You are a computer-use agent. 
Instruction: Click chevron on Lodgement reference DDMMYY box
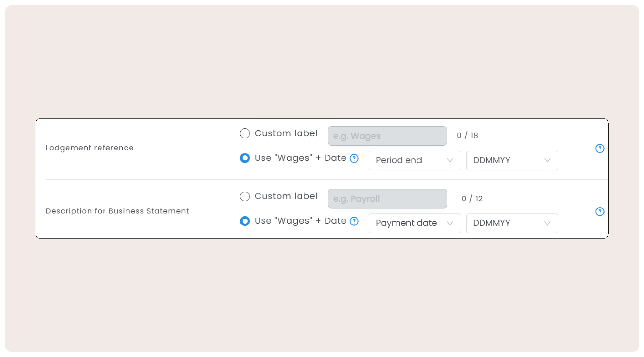pos(547,160)
